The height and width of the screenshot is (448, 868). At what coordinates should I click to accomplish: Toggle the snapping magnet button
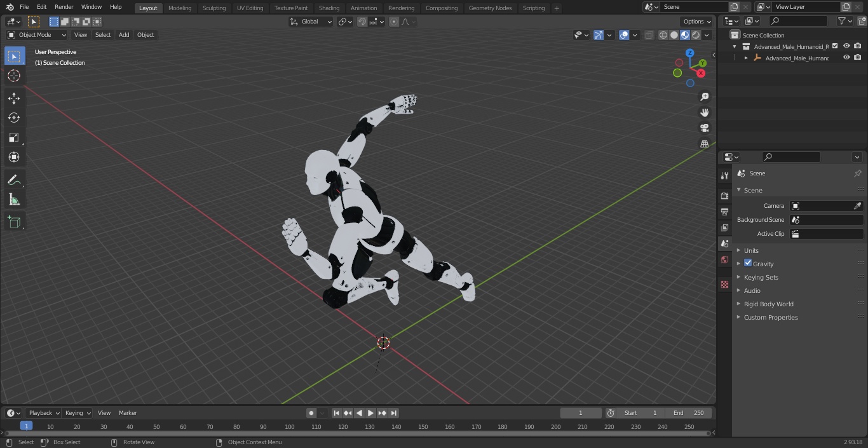(362, 22)
